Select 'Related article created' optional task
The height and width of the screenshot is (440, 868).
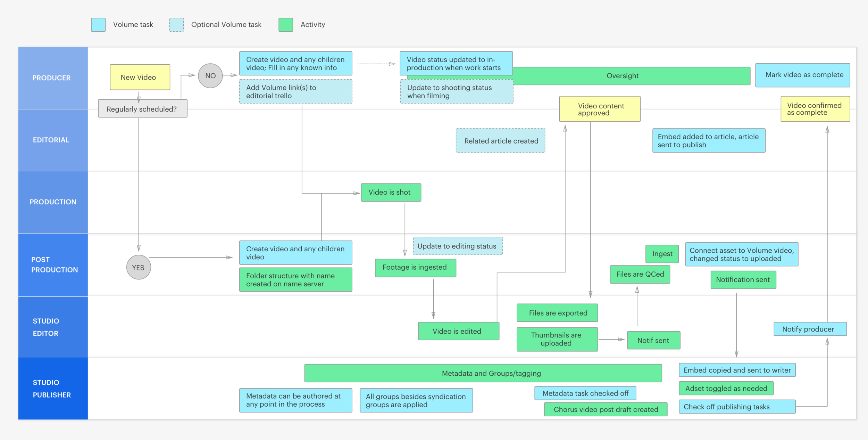(500, 141)
